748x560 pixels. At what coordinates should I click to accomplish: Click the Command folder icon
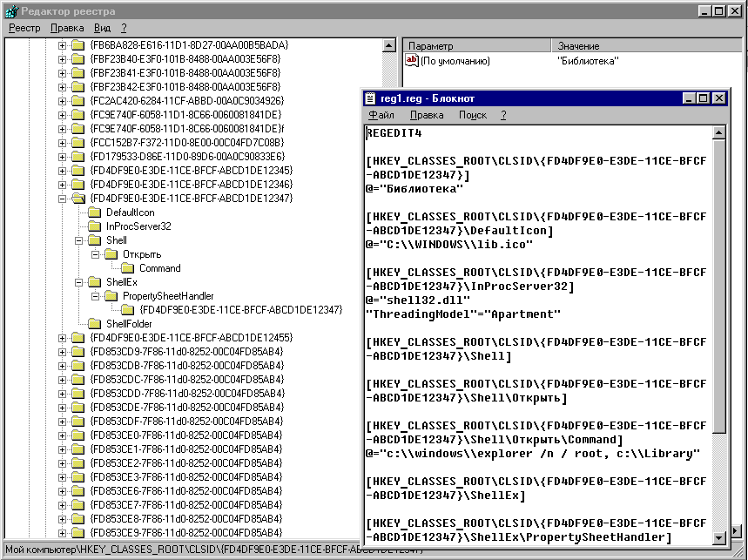pyautogui.click(x=127, y=268)
